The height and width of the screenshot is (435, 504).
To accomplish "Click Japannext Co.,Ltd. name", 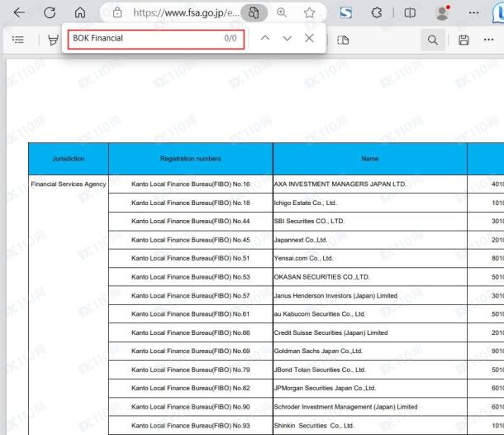I will click(301, 240).
